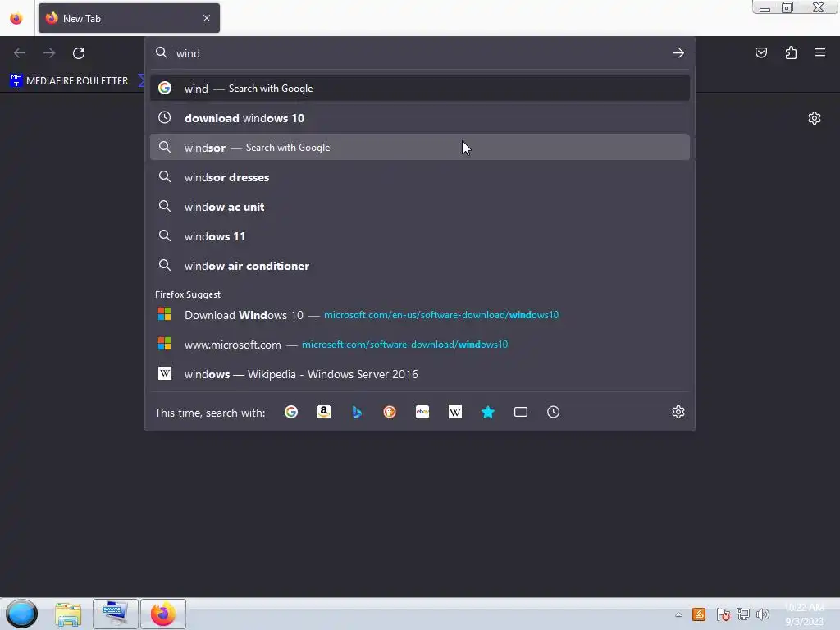Open File Explorer from the taskbar
This screenshot has height=630, width=840.
[68, 614]
